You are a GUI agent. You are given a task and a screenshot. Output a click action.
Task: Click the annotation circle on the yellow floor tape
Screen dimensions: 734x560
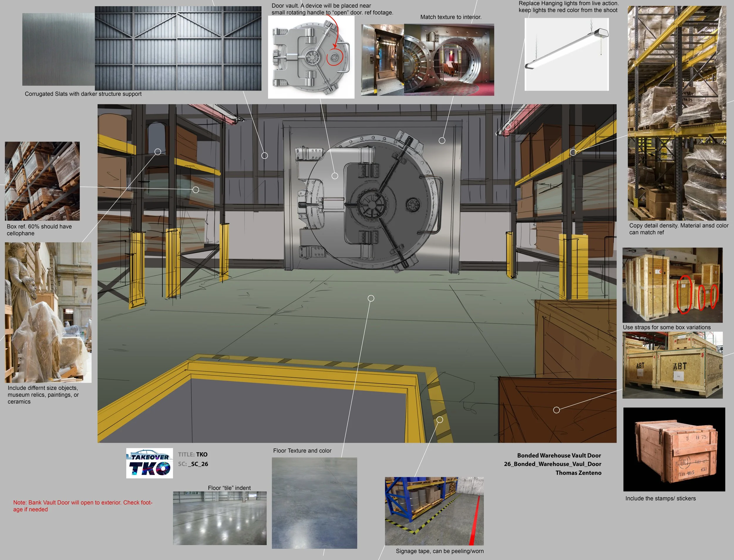(440, 420)
